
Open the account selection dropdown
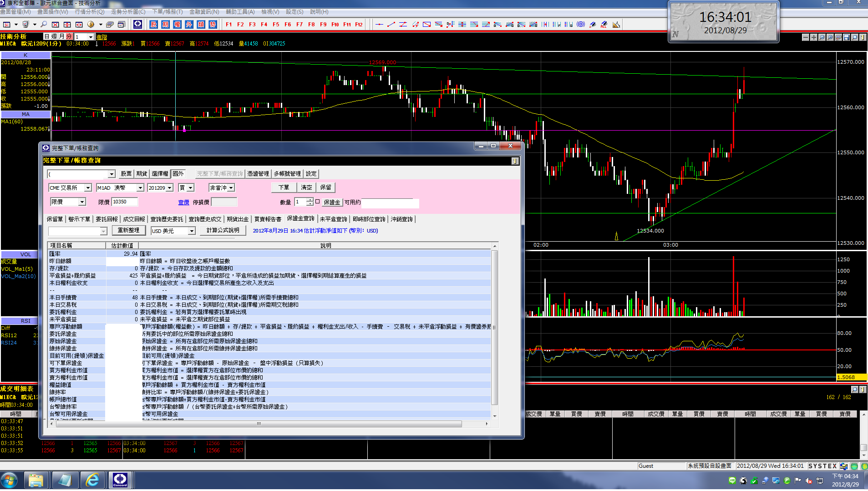click(x=112, y=174)
